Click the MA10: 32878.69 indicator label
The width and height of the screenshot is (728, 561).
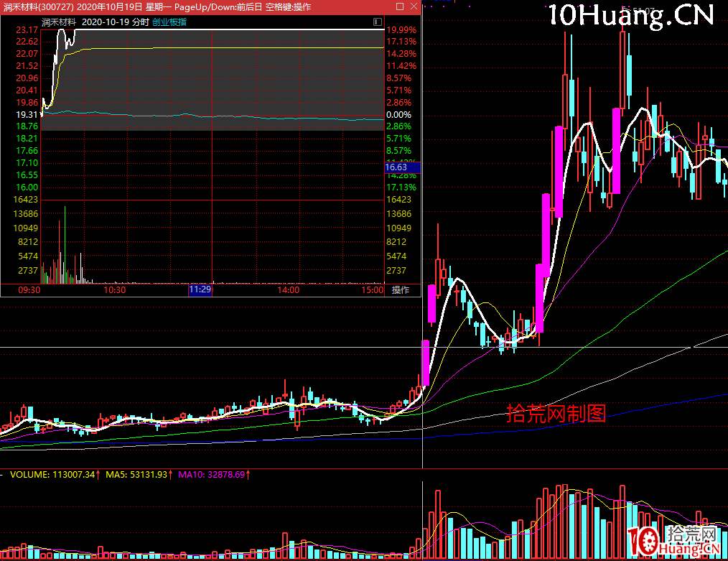pos(212,475)
